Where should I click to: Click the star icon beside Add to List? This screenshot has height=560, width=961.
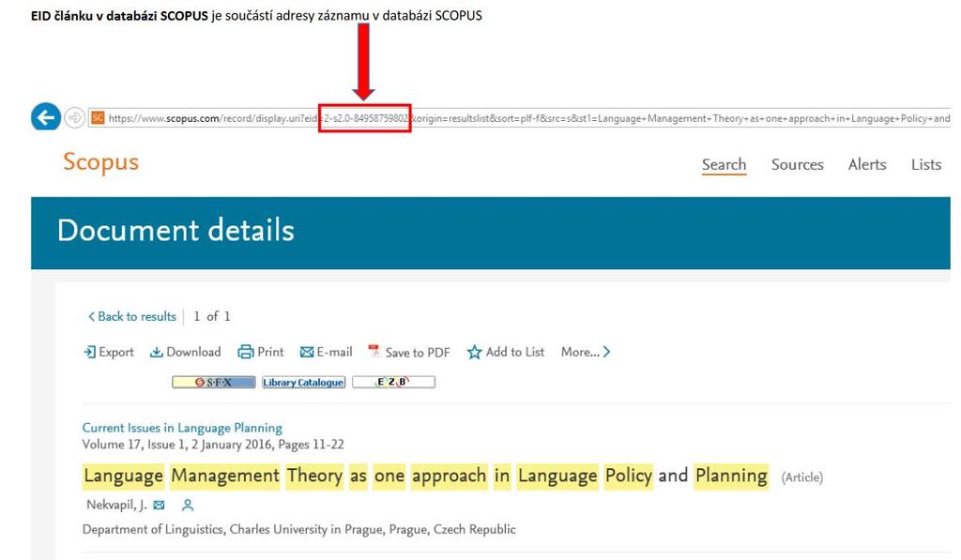[474, 353]
